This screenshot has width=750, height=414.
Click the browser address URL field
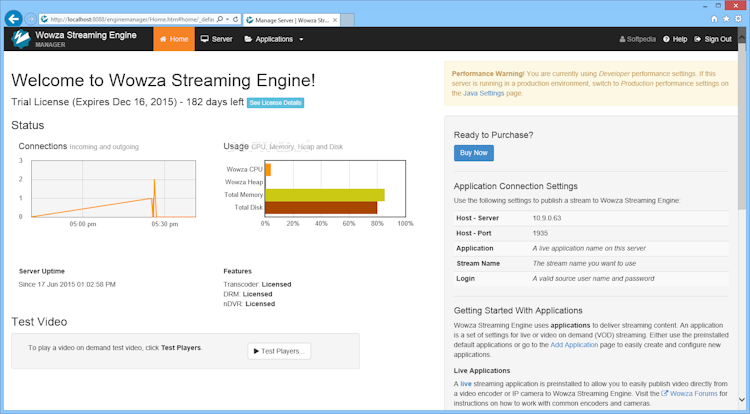[132, 19]
